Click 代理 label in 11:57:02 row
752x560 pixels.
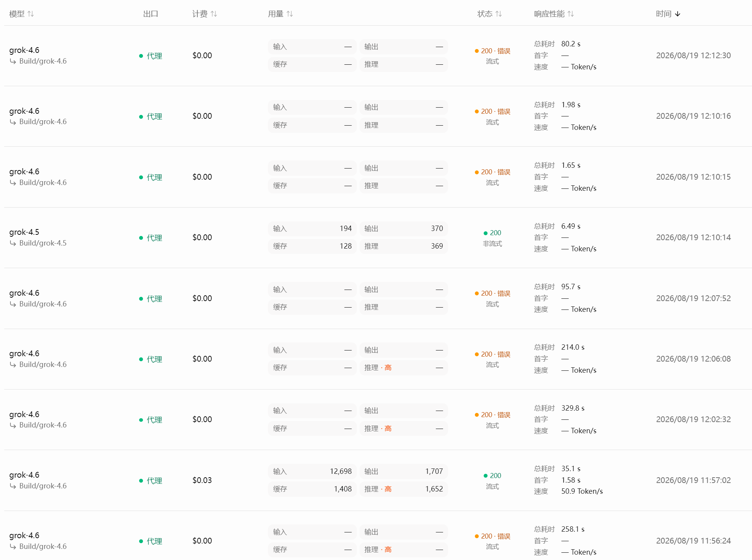[154, 481]
